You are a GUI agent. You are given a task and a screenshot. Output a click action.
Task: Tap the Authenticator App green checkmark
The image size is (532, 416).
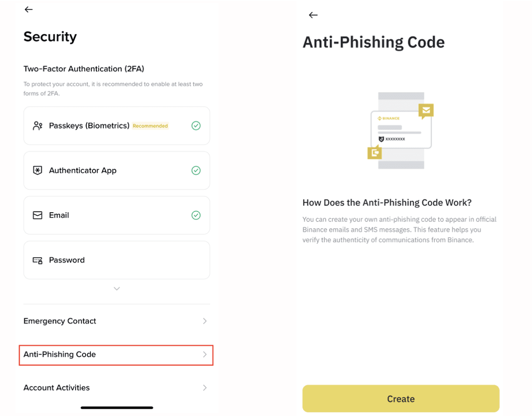[196, 170]
